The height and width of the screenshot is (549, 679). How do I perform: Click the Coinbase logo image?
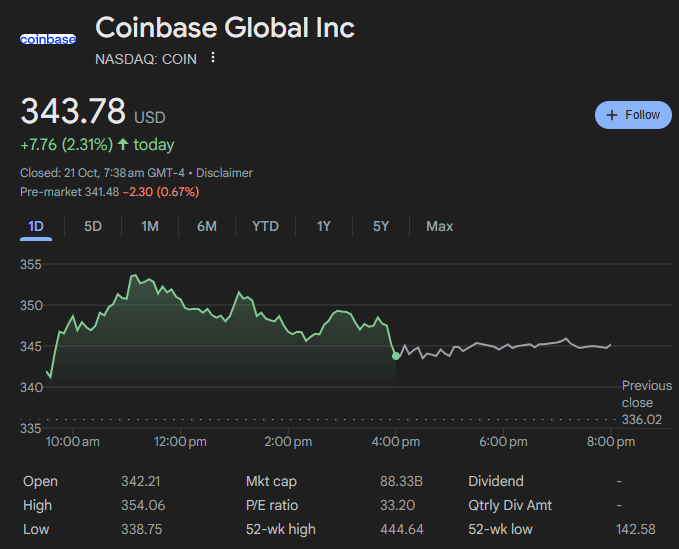47,39
